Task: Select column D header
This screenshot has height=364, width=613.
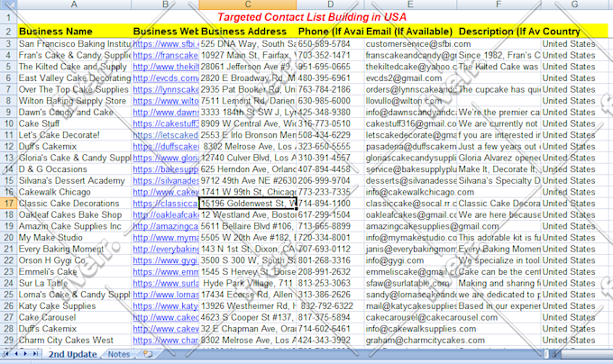Action: coord(330,5)
